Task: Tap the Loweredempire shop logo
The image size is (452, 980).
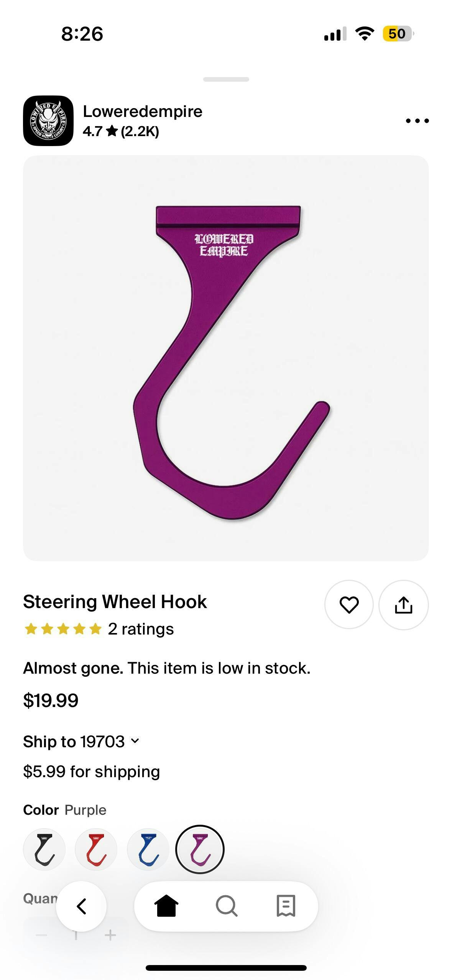Action: [x=48, y=121]
